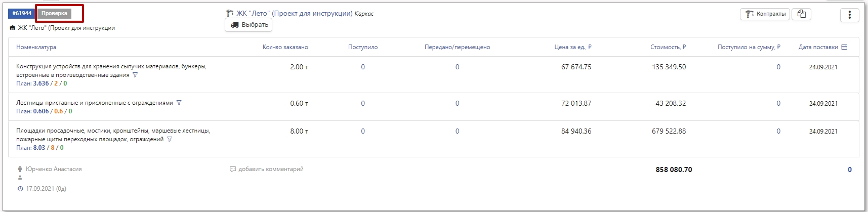This screenshot has height=212, width=868.
Task: Click the Проверка status badge
Action: [54, 14]
